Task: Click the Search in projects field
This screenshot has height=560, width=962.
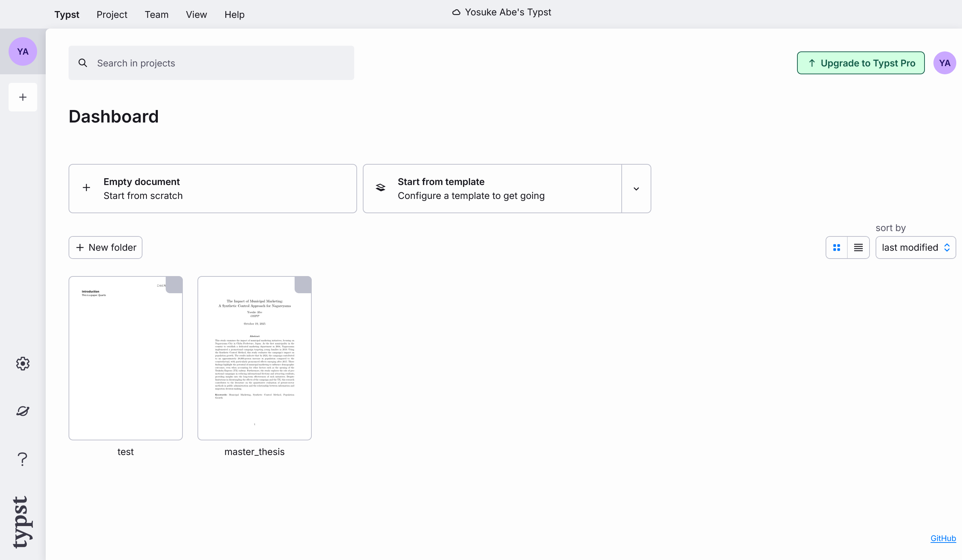Action: (x=221, y=63)
